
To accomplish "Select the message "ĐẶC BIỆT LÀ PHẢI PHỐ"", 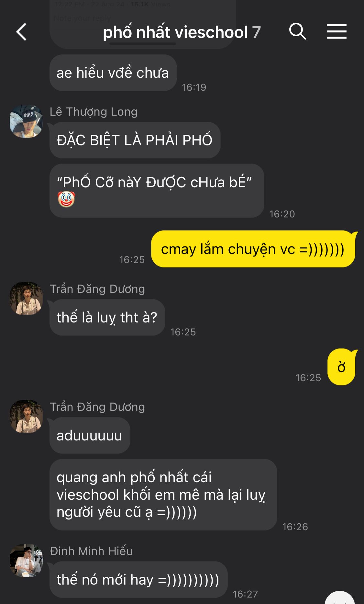I will (x=135, y=140).
